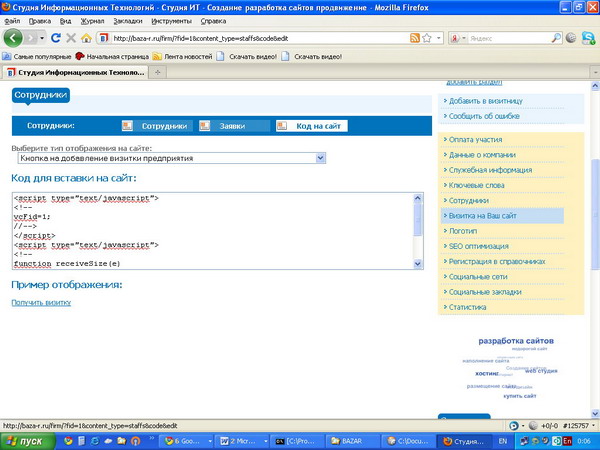Screen dimensions: 600x450
Task: Click inside the code textarea
Action: point(213,231)
